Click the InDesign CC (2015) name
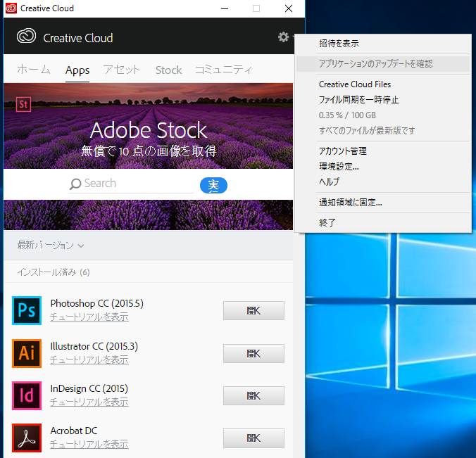 (89, 388)
